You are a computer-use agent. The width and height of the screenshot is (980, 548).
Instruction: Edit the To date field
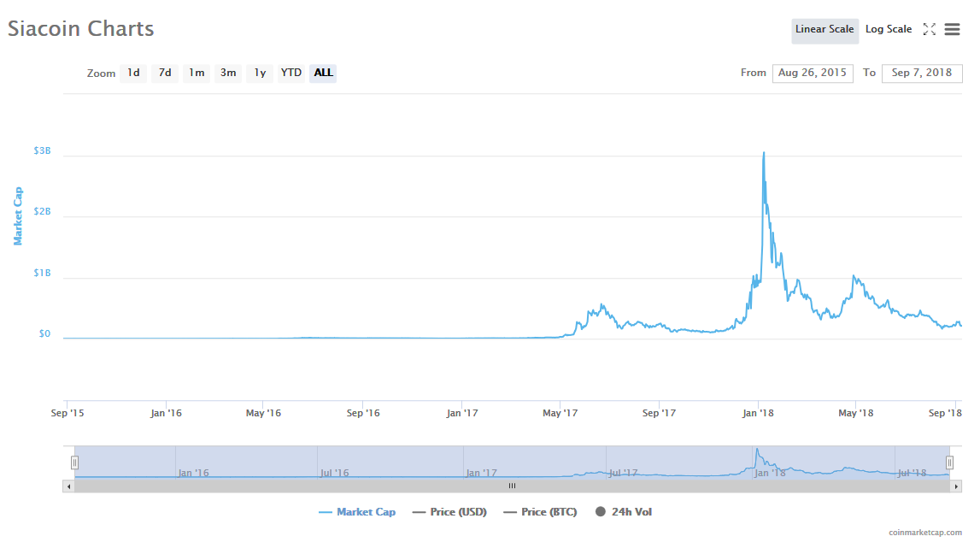tap(922, 73)
